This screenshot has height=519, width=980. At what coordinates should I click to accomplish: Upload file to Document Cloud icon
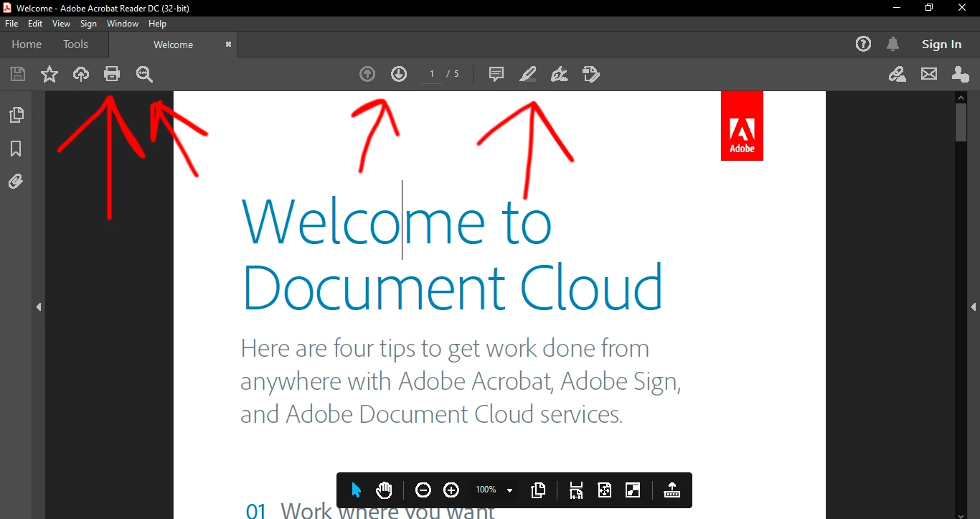81,74
